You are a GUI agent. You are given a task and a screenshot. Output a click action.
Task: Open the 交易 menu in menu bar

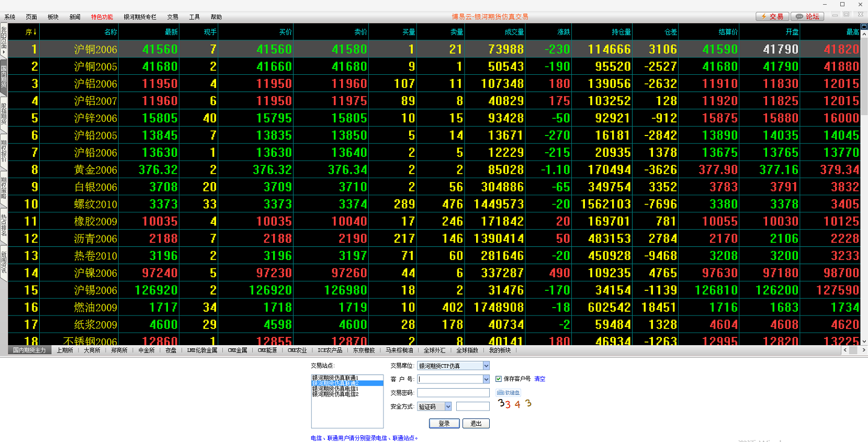(173, 17)
